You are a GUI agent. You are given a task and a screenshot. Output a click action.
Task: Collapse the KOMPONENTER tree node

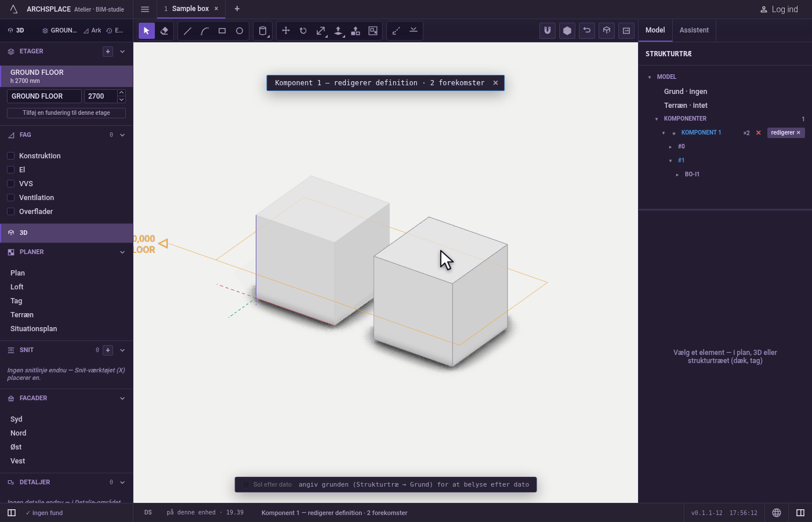657,119
